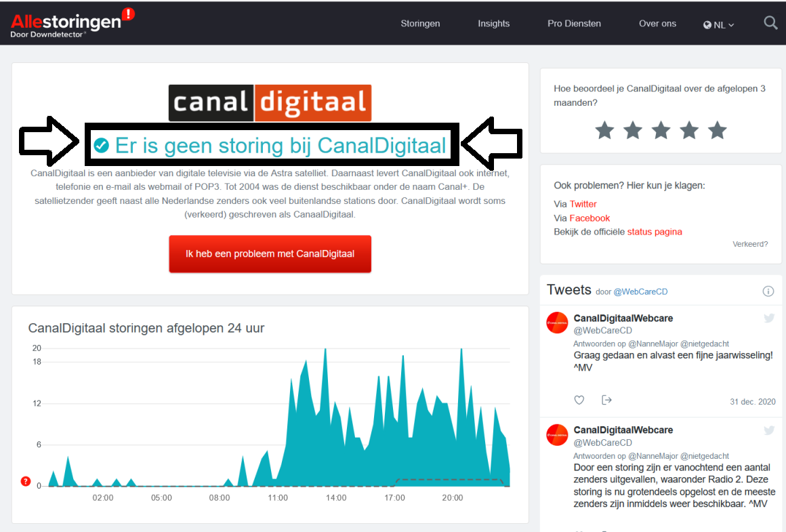786x532 pixels.
Task: Click the third rating star
Action: point(661,130)
